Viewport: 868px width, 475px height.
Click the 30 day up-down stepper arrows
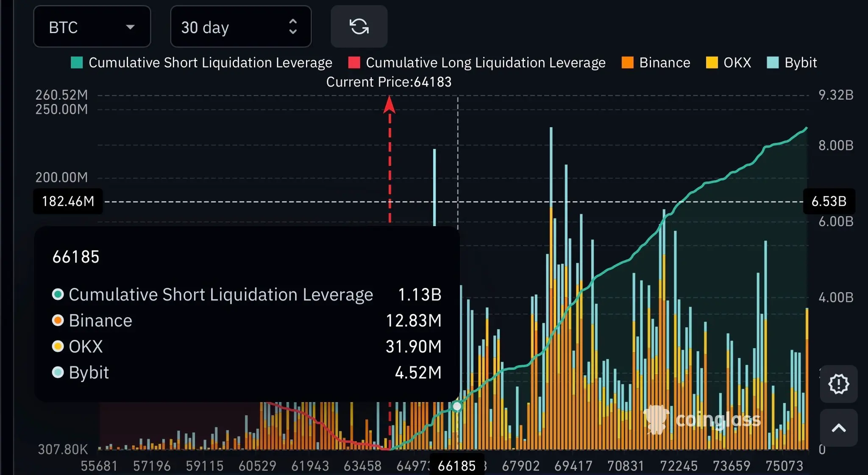tap(293, 27)
